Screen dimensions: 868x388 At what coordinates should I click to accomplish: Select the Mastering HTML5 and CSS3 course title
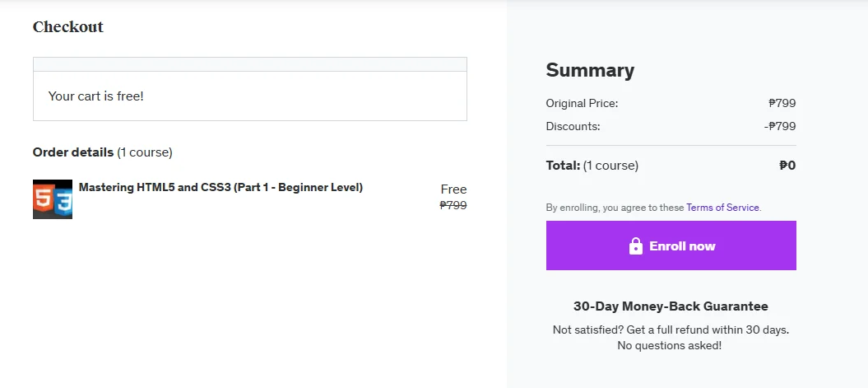[220, 187]
